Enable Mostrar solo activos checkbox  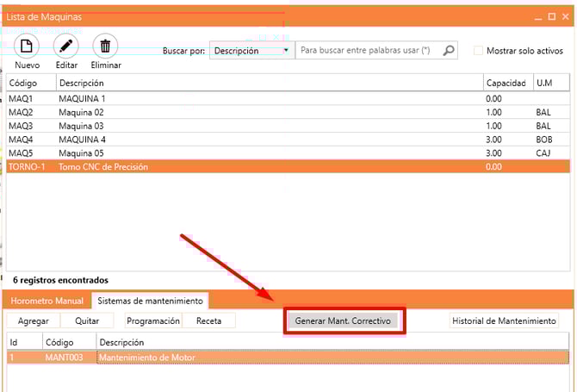tap(479, 51)
